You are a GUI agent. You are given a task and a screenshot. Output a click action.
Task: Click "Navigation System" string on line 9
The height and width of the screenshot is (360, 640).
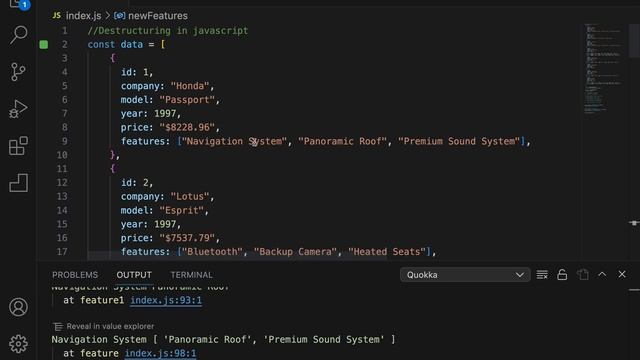coord(234,141)
